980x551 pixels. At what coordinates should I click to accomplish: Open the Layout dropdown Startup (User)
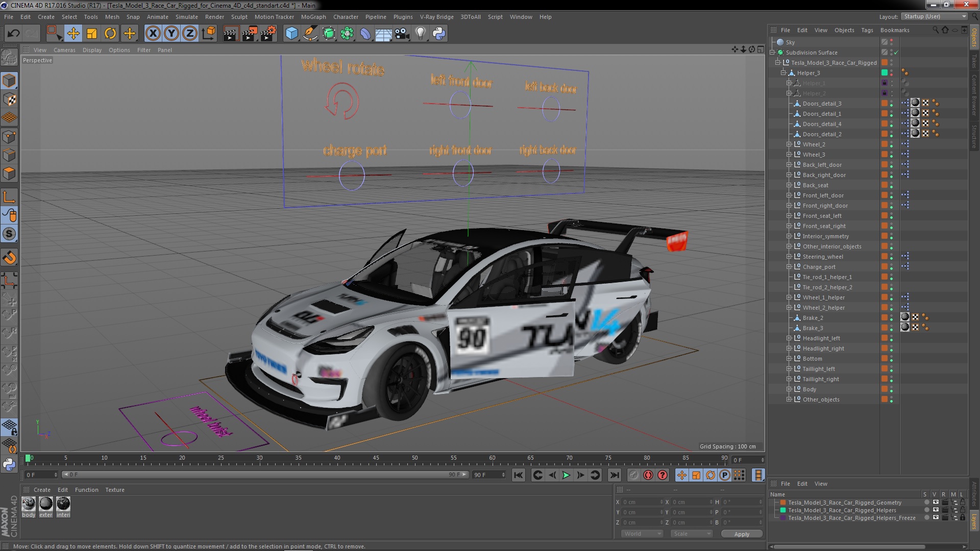pyautogui.click(x=934, y=16)
